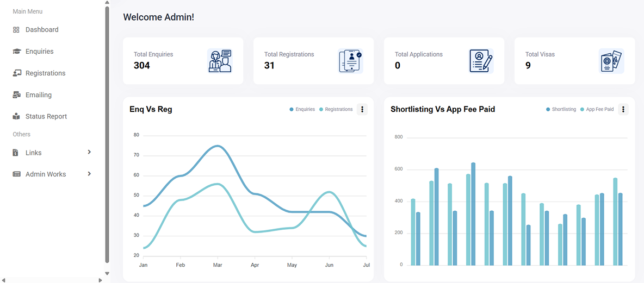Click the Emailing sidebar icon
Screen dimensions: 644x283
[16, 95]
